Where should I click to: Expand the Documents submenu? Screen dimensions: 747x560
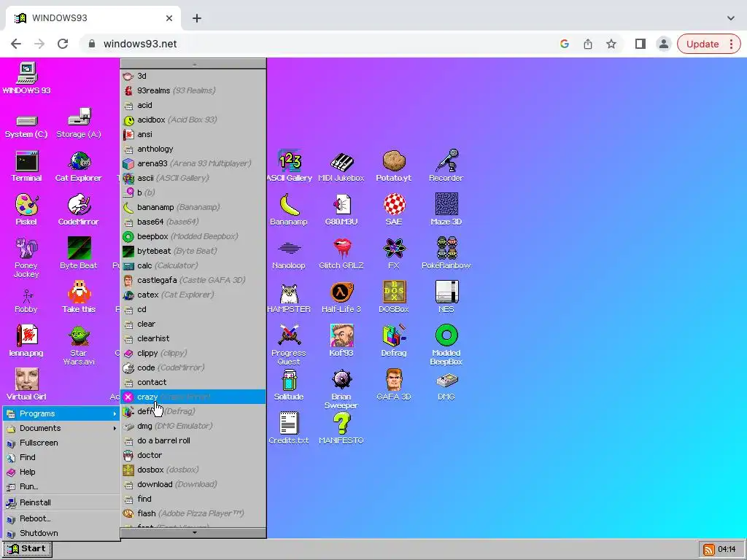(x=61, y=428)
